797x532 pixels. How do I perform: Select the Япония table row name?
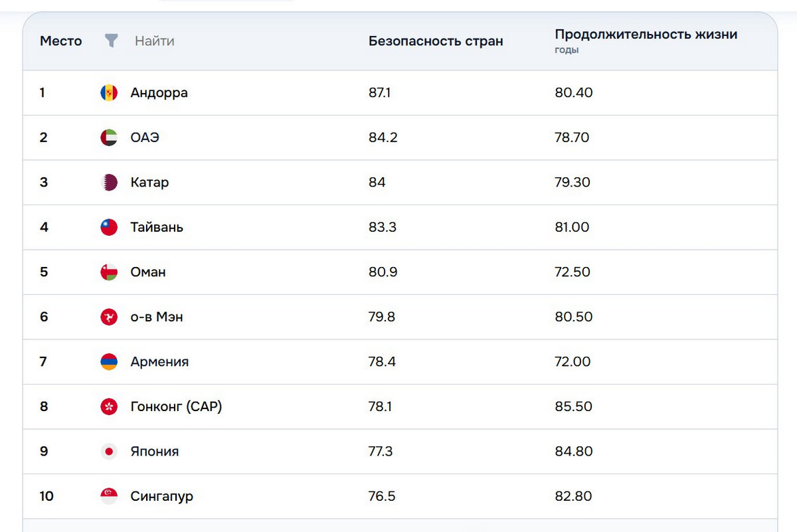click(x=155, y=452)
